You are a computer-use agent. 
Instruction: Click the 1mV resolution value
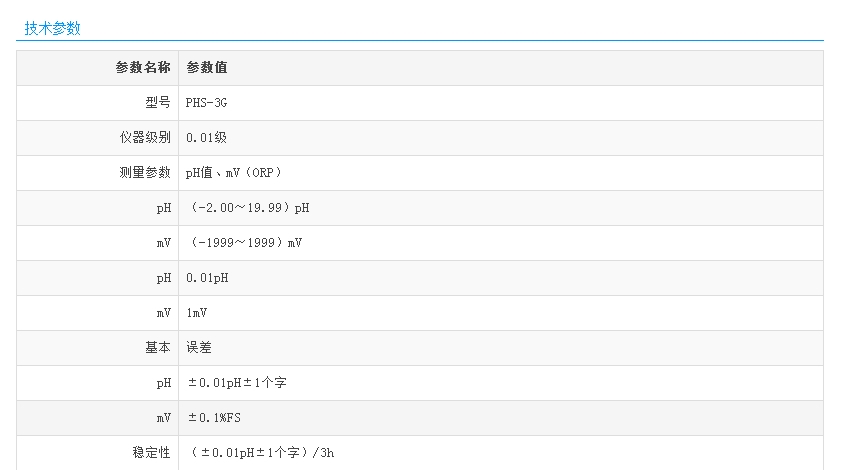tap(197, 313)
